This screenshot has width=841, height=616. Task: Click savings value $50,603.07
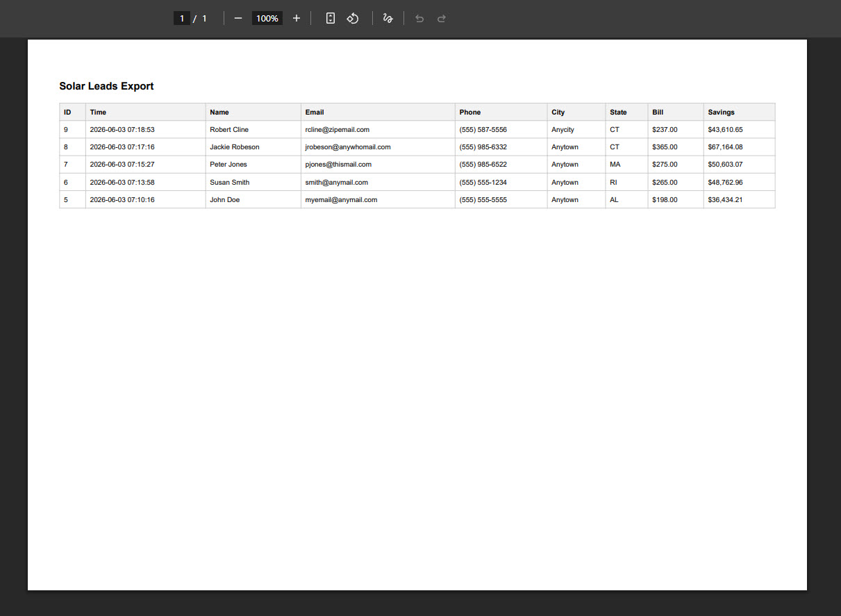tap(725, 164)
